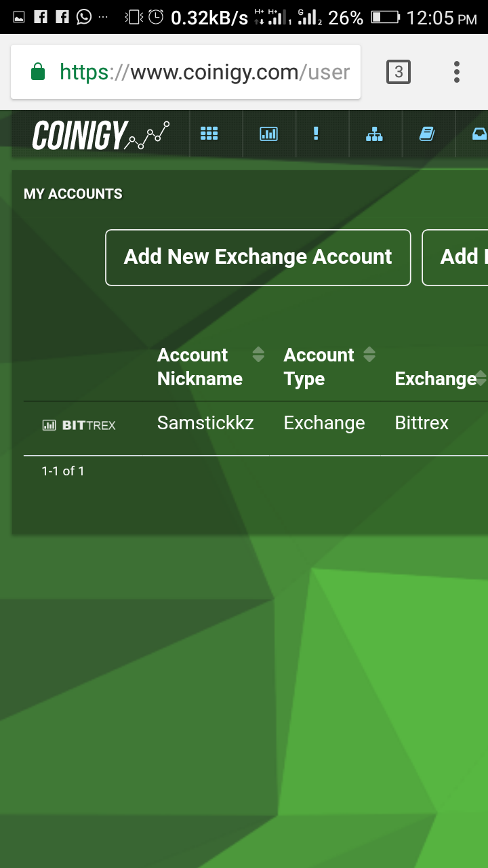Viewport: 488px width, 868px height.
Task: Click the My Accounts panel heading
Action: [x=73, y=194]
